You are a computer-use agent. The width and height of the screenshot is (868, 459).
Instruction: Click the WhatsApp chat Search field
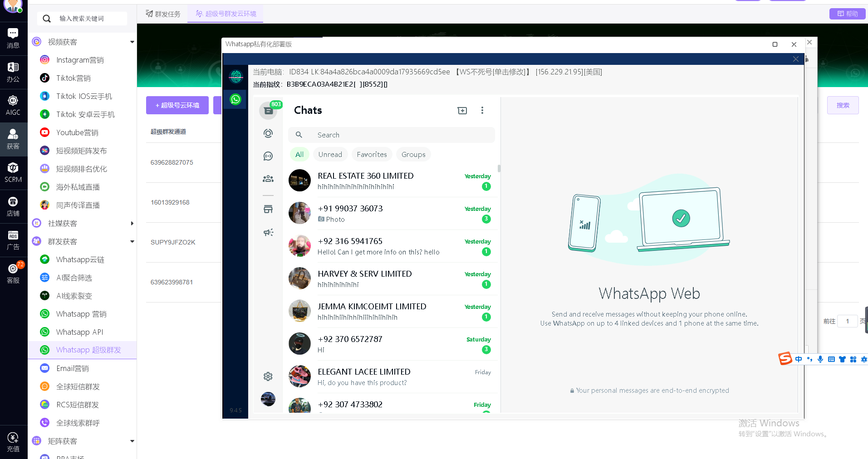pos(392,135)
